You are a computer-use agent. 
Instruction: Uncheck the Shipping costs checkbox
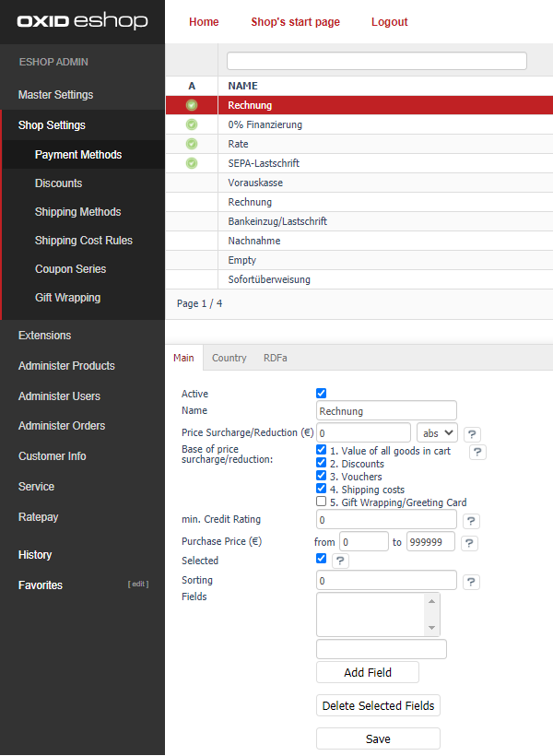point(321,490)
